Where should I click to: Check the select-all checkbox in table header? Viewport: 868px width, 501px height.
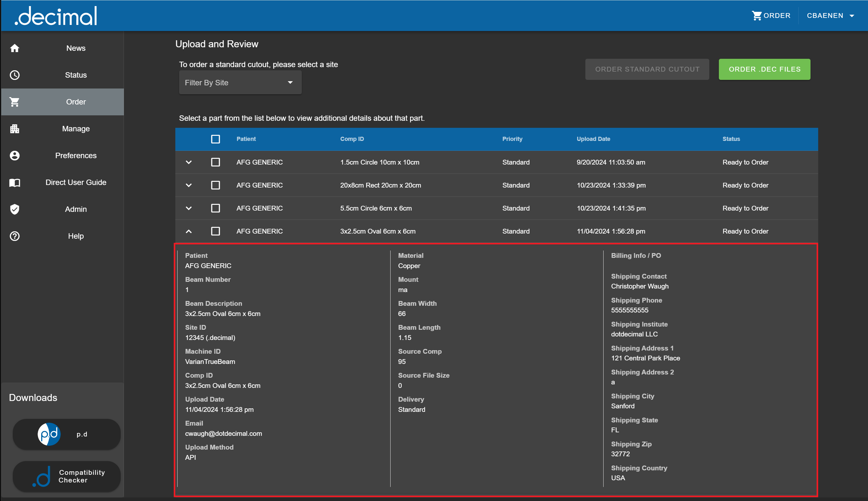click(215, 139)
